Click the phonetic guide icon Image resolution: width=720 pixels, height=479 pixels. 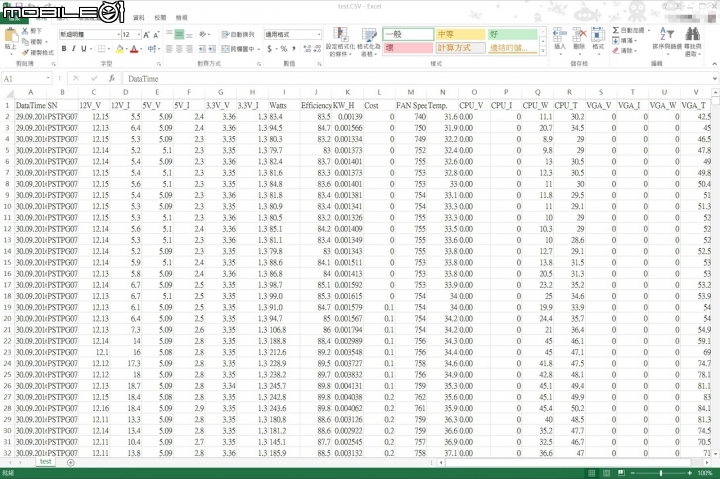[152, 49]
